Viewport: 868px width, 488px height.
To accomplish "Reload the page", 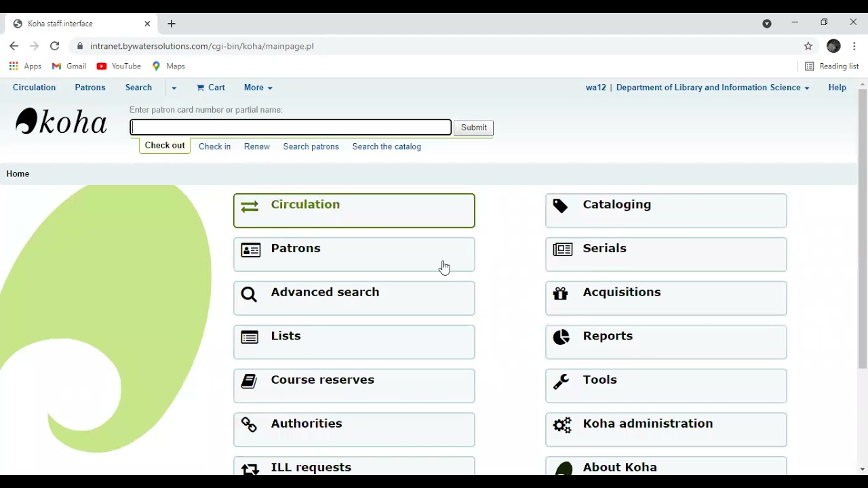I will pos(55,46).
